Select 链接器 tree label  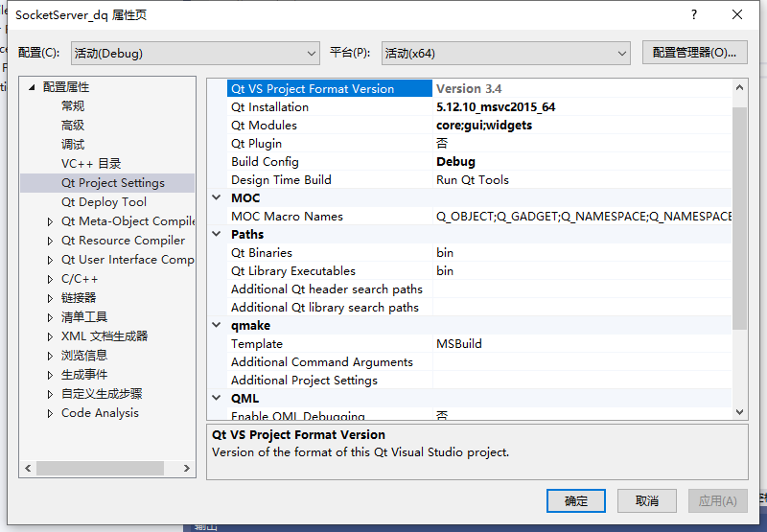[x=79, y=298]
